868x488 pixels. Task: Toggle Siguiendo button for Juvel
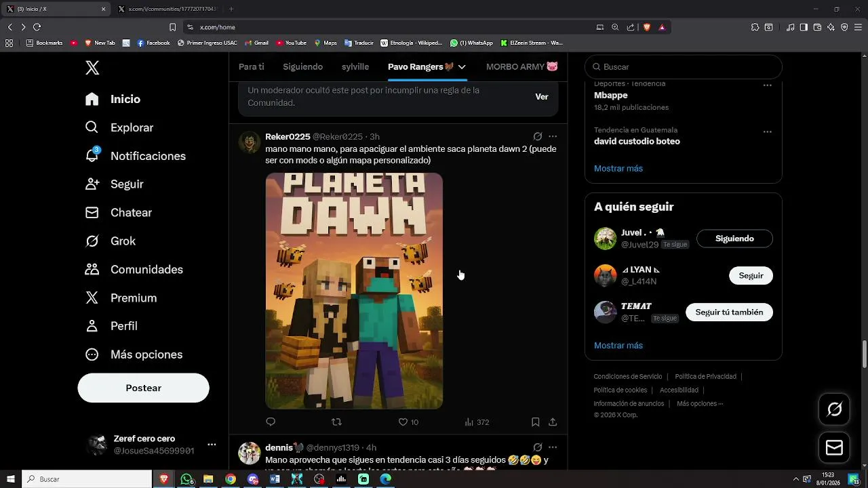pyautogui.click(x=734, y=239)
